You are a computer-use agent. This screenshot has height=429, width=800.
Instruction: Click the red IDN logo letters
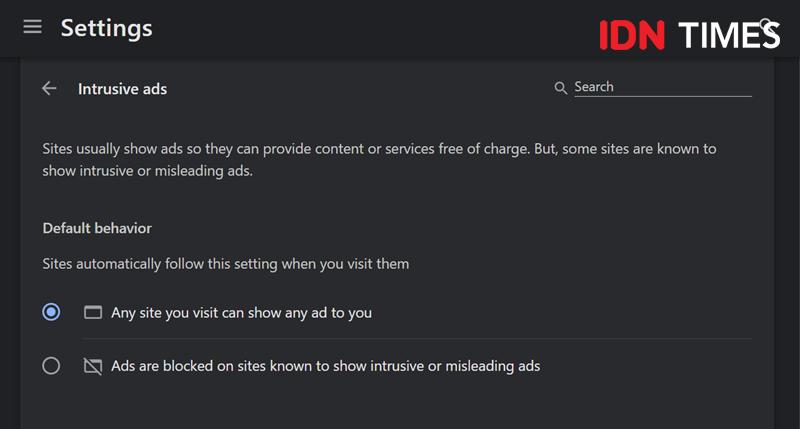coord(632,35)
